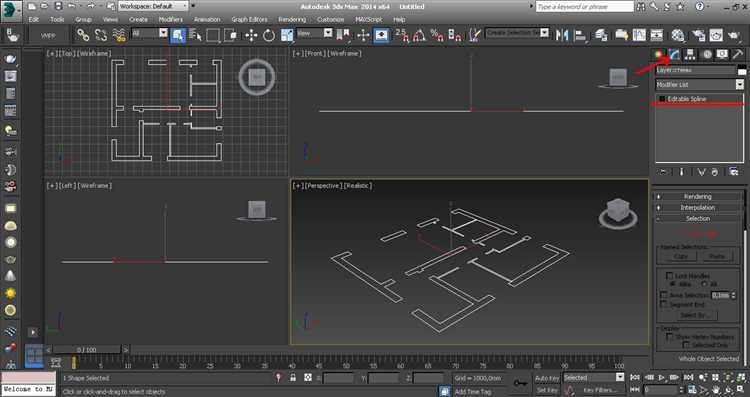750x397 pixels.
Task: Switch to the Motion command panel tab
Action: [x=706, y=55]
